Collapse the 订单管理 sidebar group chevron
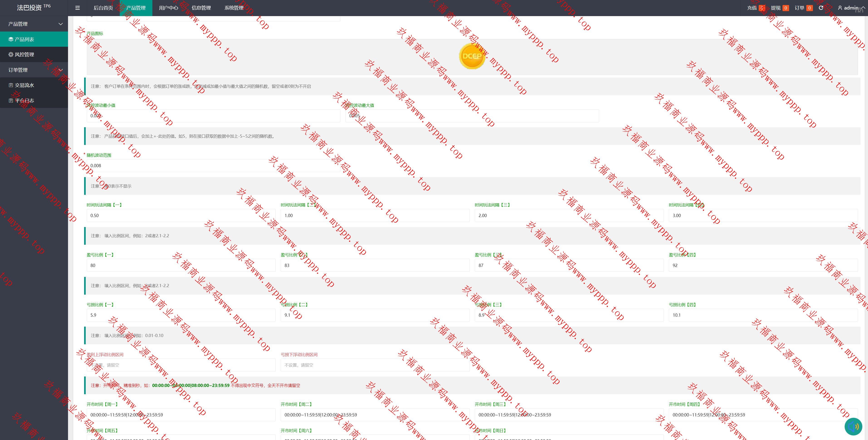Screen dimensions: 868x440 tap(61, 70)
